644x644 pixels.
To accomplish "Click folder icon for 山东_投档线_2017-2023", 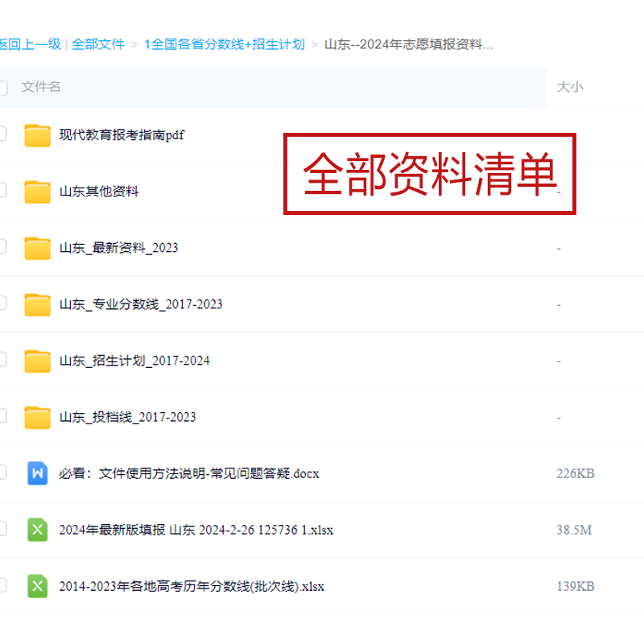I will pos(37,418).
